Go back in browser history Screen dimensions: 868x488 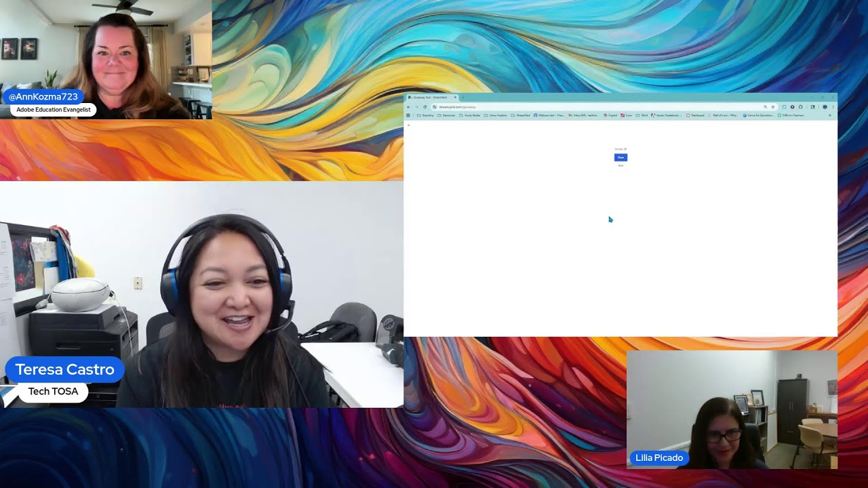409,107
